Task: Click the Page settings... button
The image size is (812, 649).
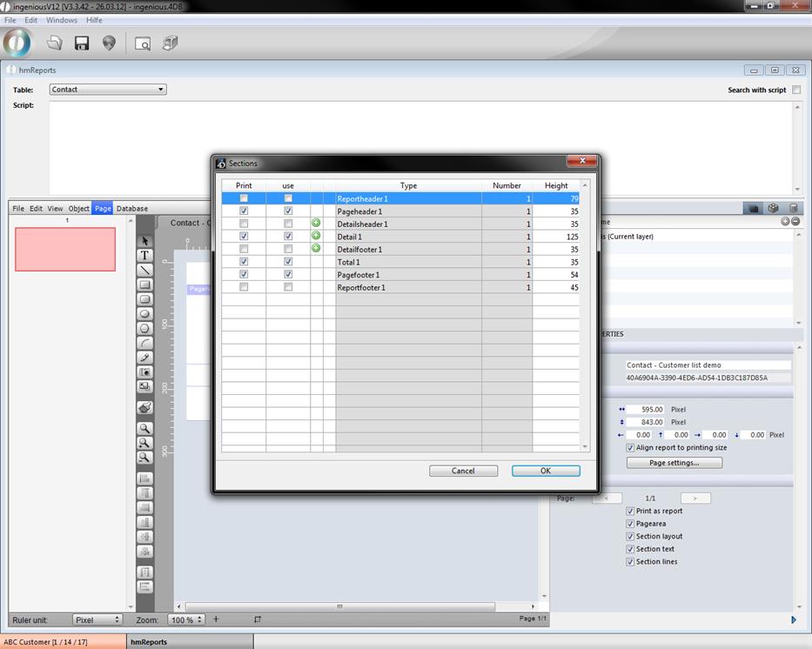Action: pos(674,463)
